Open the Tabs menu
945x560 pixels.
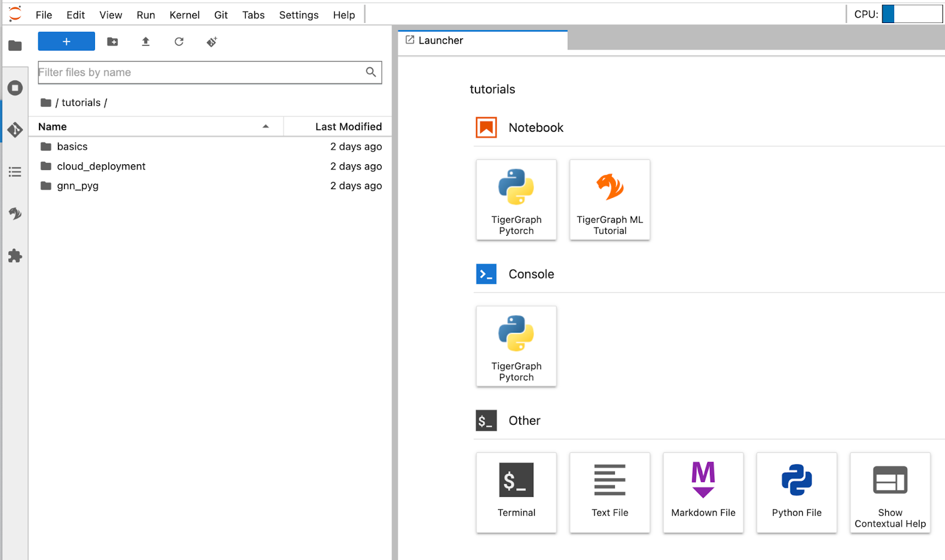point(253,15)
